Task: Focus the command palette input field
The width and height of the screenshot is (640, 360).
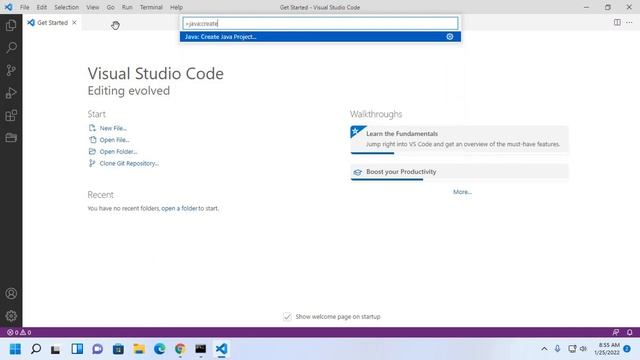Action: [x=320, y=23]
